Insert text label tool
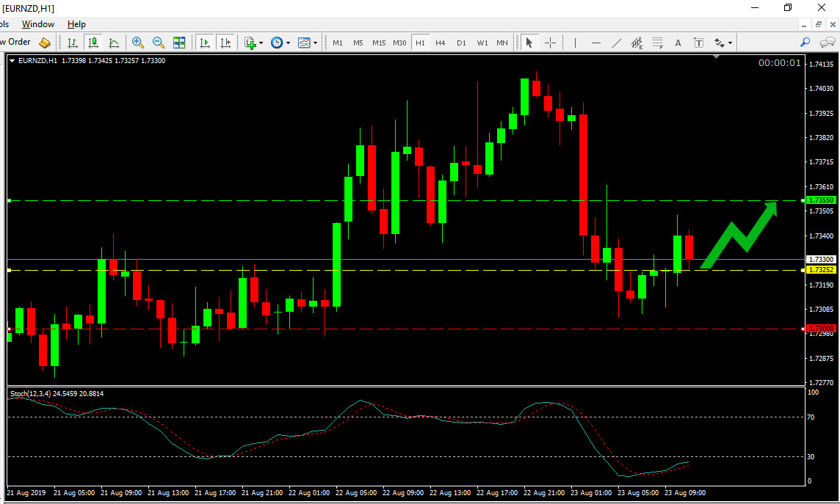 pyautogui.click(x=698, y=43)
